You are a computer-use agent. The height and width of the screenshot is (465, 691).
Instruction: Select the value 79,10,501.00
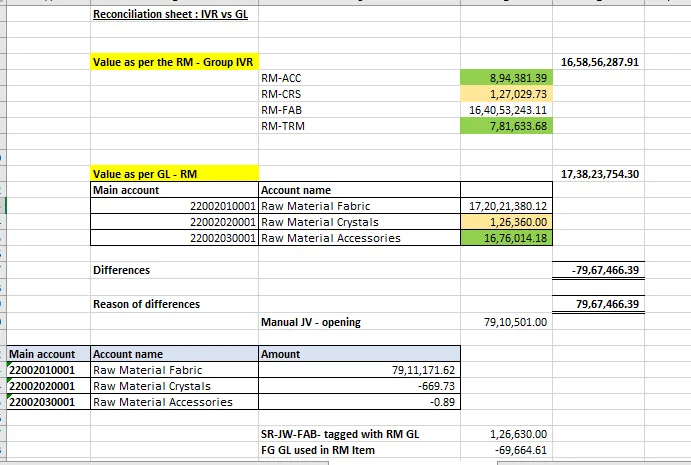[506, 322]
